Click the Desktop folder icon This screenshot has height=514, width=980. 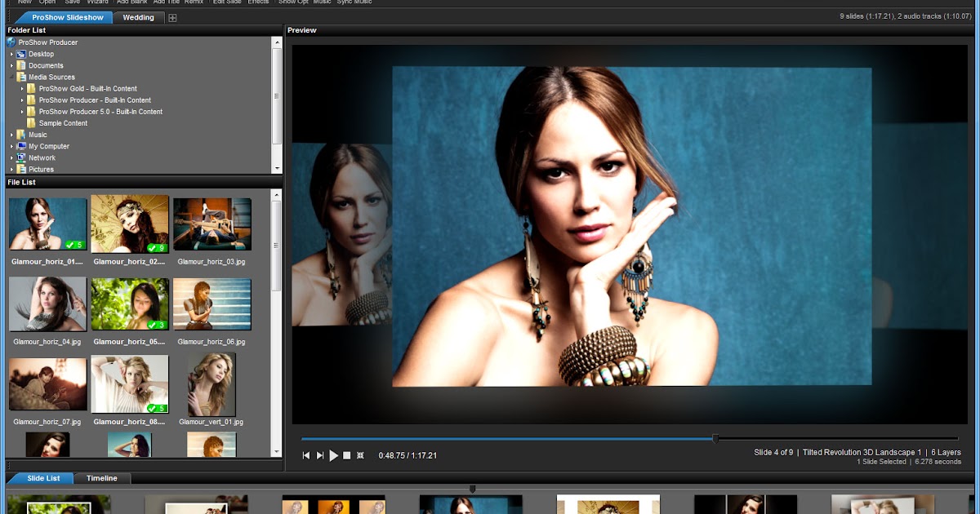click(x=21, y=54)
